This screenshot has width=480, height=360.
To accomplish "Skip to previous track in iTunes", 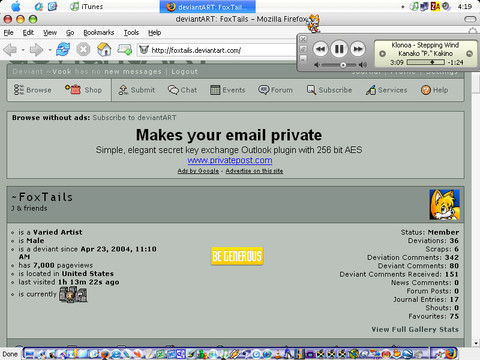I will (320, 49).
